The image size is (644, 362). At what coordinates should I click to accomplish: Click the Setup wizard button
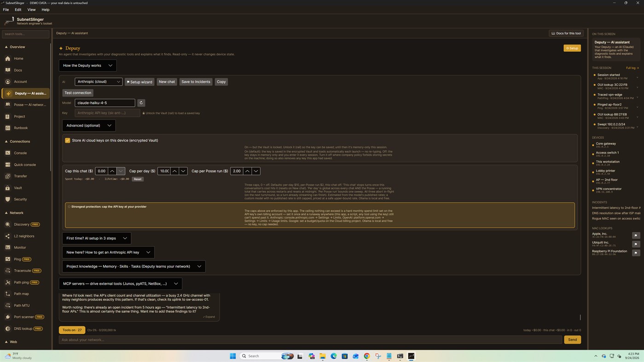coord(139,82)
